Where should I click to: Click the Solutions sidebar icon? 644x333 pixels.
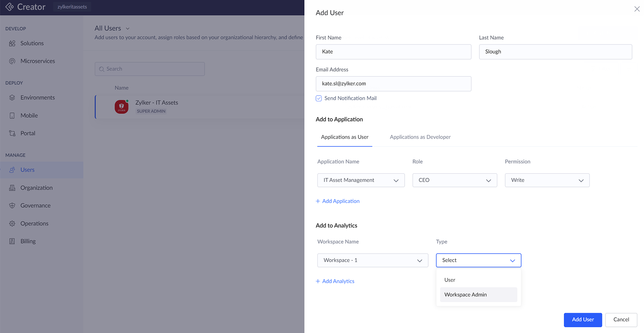12,43
